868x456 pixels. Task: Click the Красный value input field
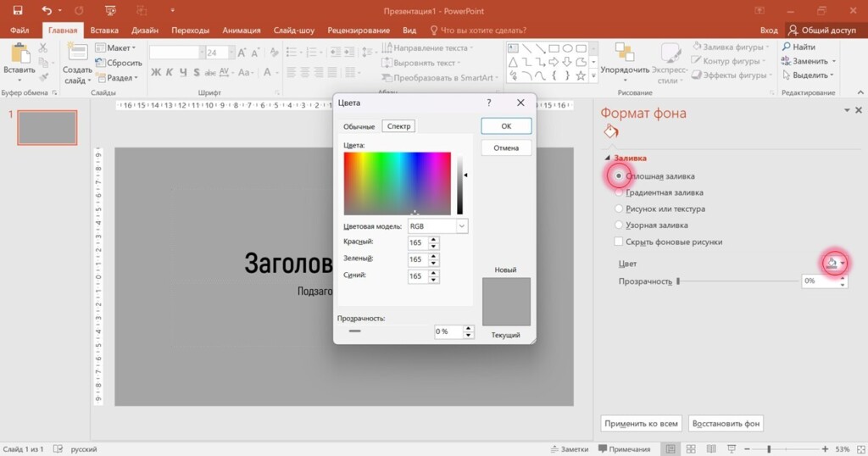pos(417,242)
